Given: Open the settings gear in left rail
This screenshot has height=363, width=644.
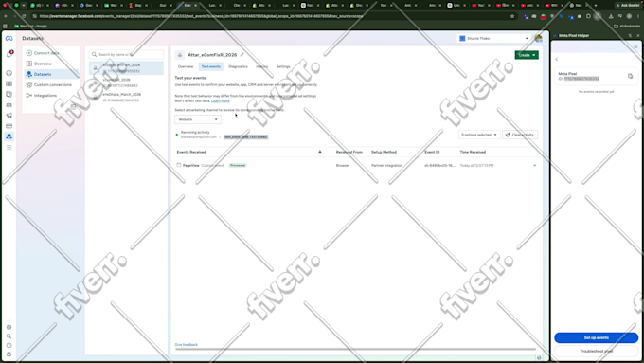Looking at the screenshot, I should pyautogui.click(x=9, y=327).
